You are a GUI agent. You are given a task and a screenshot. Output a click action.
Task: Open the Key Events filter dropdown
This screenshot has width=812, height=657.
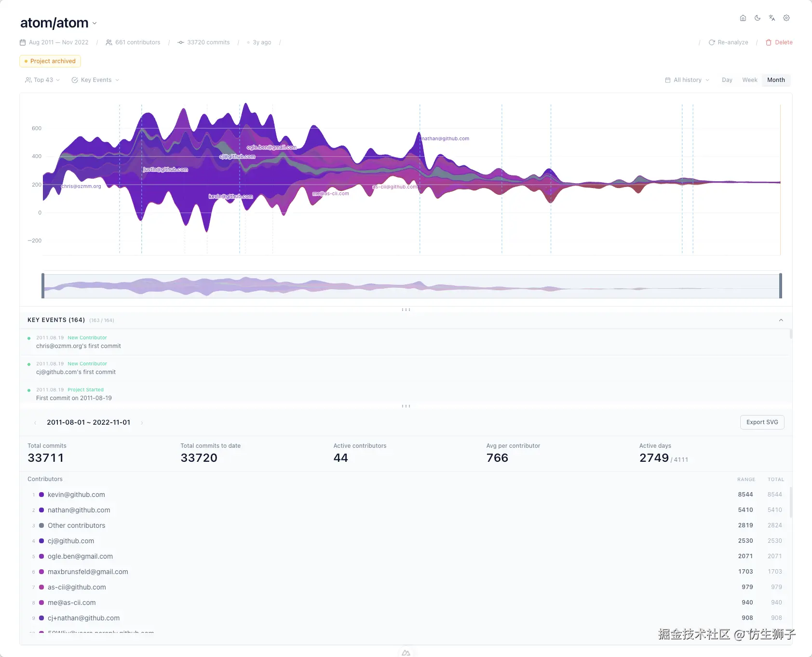[x=95, y=80]
